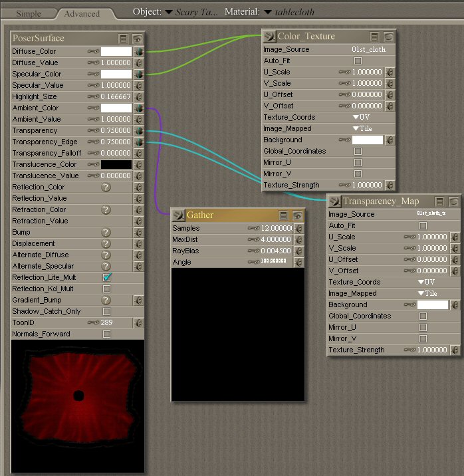Collapse Gather node inputs panel icon
Screen dimensions: 464x476
coord(283,215)
